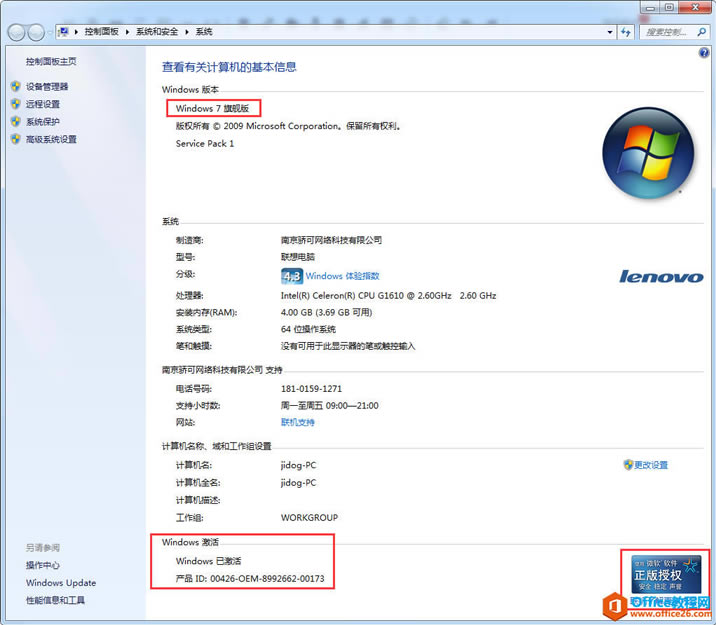Click the Windows 7 旗舰版 edition text
Screen dimensions: 716x625
(x=212, y=108)
